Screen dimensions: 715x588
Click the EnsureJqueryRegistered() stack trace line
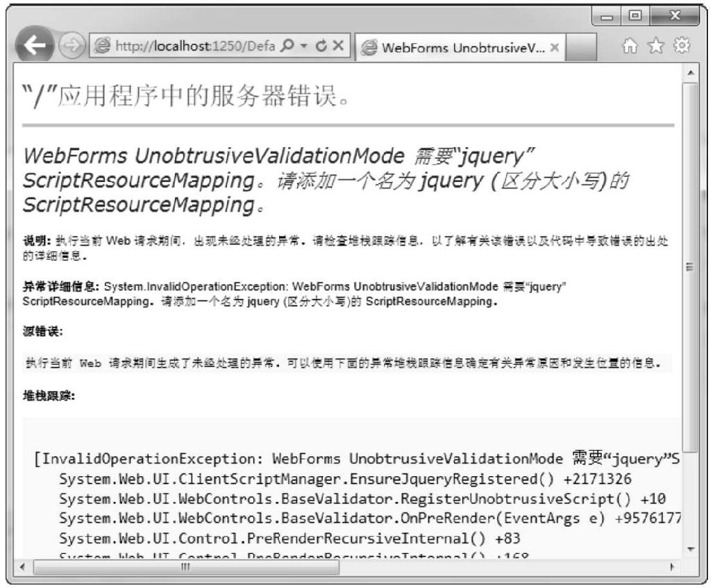pyautogui.click(x=345, y=479)
